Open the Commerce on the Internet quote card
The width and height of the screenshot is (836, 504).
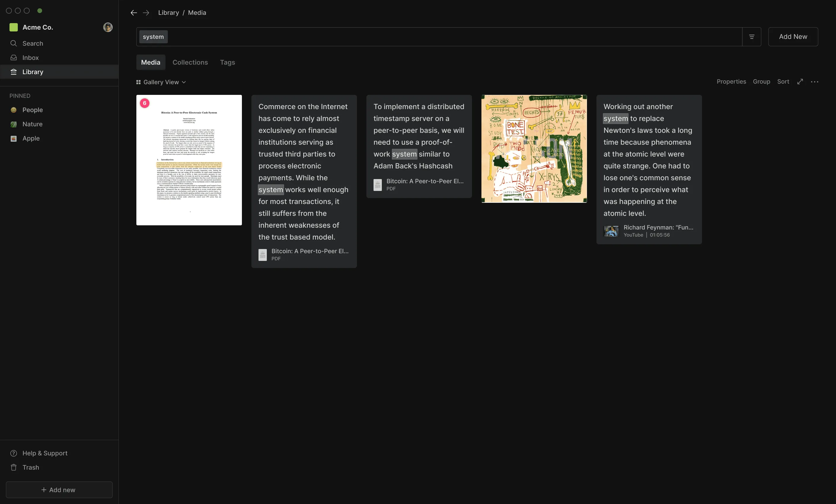[x=304, y=181]
